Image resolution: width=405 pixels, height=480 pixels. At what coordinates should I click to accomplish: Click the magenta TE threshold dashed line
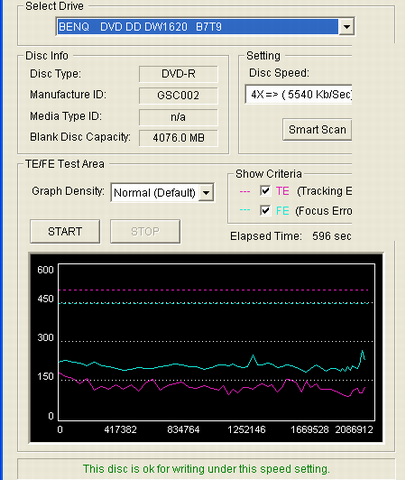coord(213,290)
